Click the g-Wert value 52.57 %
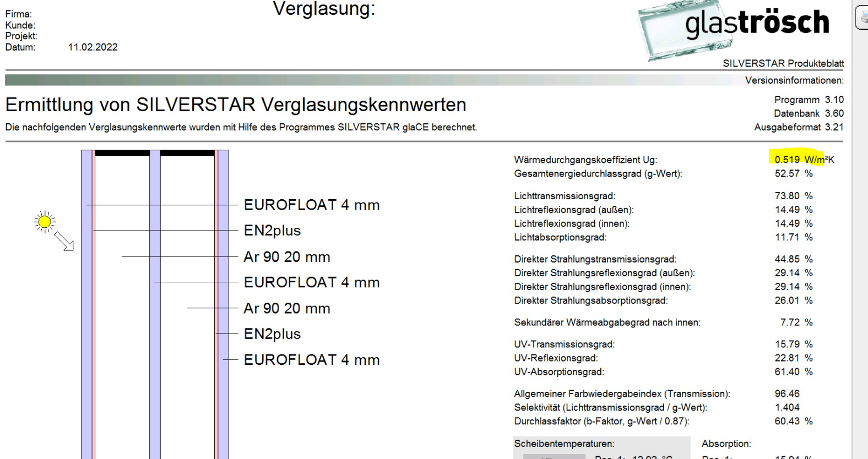The width and height of the screenshot is (868, 459). pyautogui.click(x=794, y=173)
